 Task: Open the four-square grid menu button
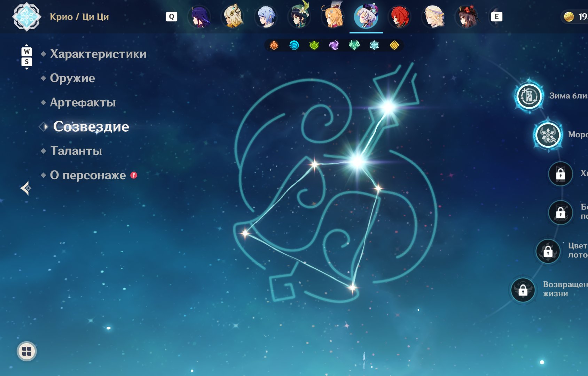[27, 351]
